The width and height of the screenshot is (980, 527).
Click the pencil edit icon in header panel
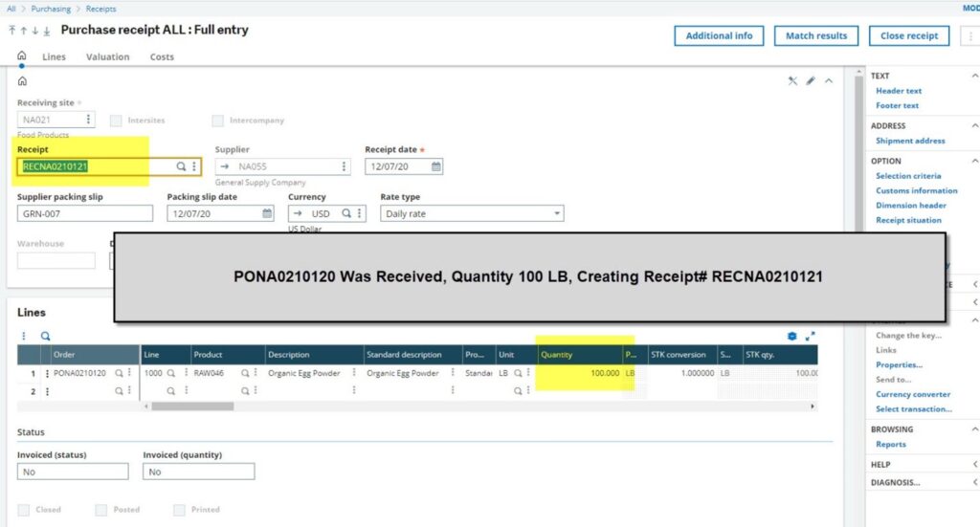click(811, 81)
